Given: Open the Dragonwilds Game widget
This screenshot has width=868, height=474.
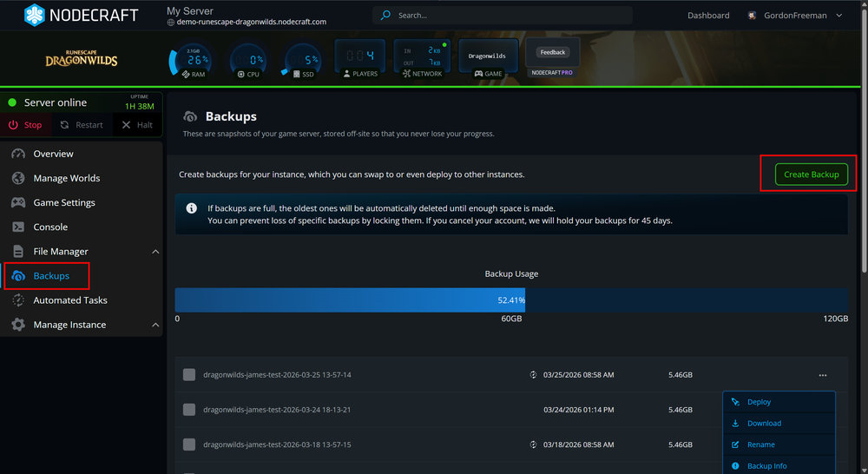Looking at the screenshot, I should point(488,59).
